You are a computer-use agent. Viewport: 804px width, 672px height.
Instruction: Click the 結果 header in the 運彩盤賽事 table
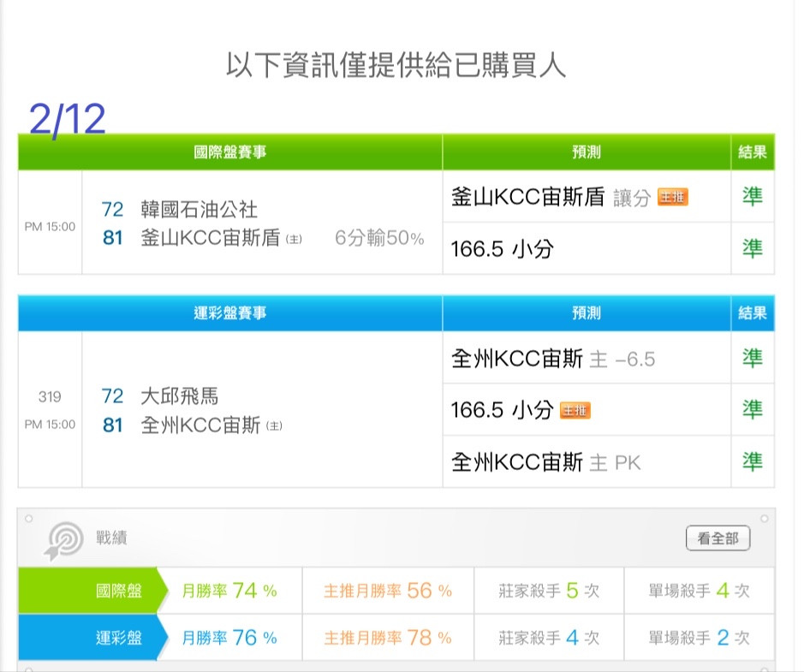(x=753, y=313)
